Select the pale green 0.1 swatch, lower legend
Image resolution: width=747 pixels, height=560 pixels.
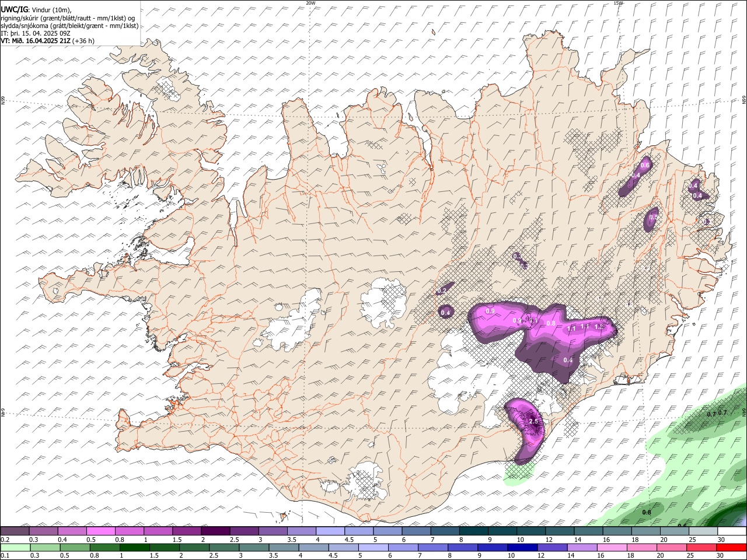tap(15, 547)
